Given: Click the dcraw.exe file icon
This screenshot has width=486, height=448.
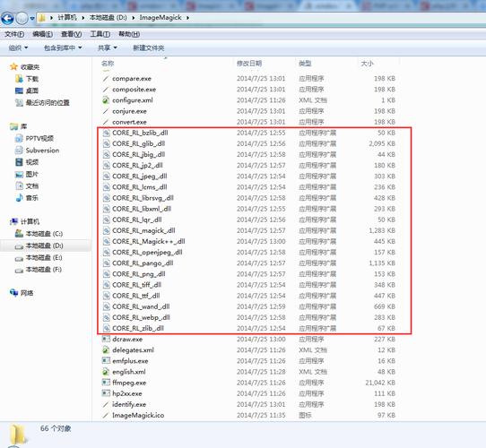Looking at the screenshot, I should (106, 339).
